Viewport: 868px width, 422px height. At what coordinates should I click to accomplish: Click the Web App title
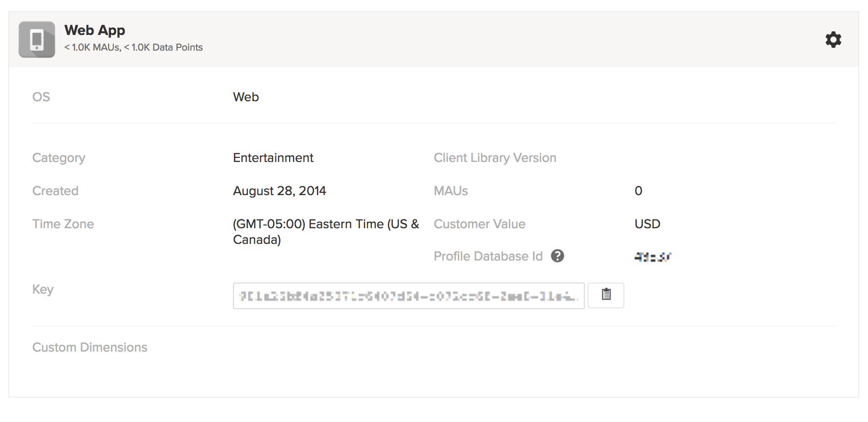coord(94,30)
